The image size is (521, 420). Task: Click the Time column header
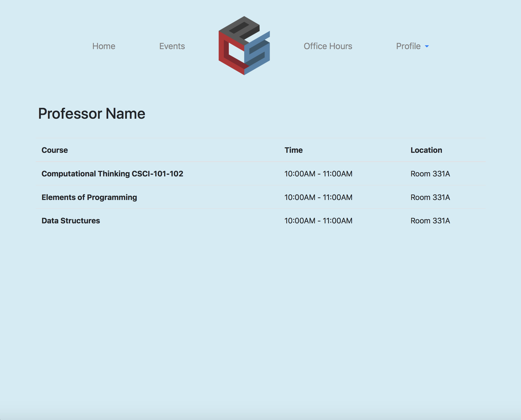(x=293, y=150)
